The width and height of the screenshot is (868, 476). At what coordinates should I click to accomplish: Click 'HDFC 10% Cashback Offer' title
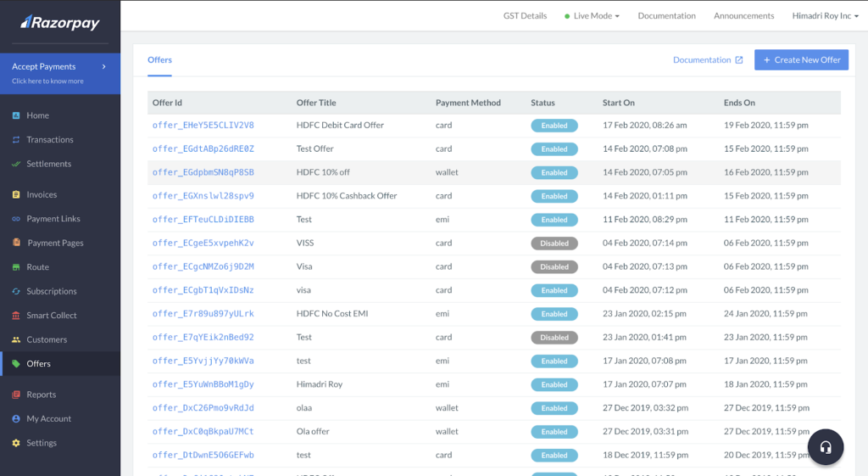347,196
